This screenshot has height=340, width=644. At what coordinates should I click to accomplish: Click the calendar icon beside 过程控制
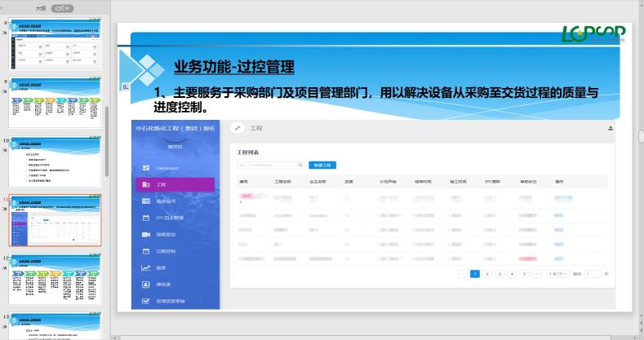coord(146,251)
